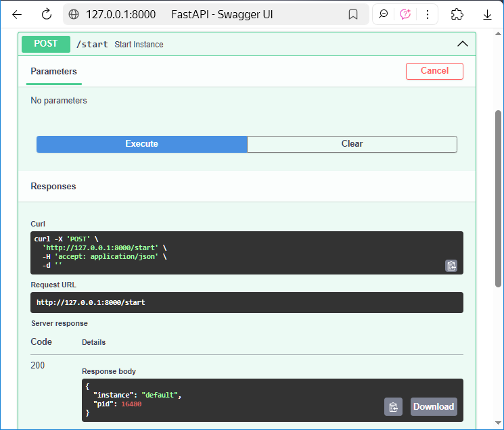The height and width of the screenshot is (430, 504).
Task: Click the 'FastAPI - Swagger UI' page title
Action: click(222, 14)
